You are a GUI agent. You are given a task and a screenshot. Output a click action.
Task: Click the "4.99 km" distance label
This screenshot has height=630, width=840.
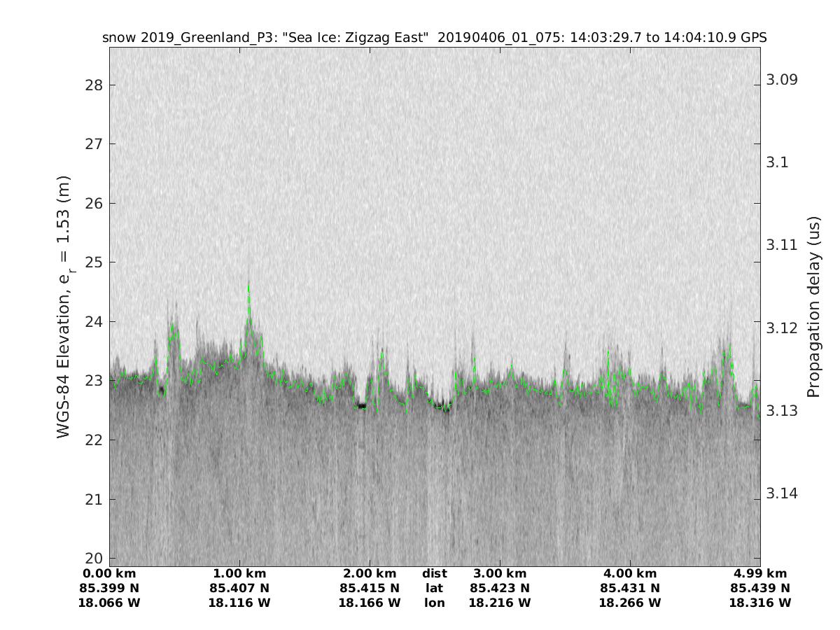point(759,574)
